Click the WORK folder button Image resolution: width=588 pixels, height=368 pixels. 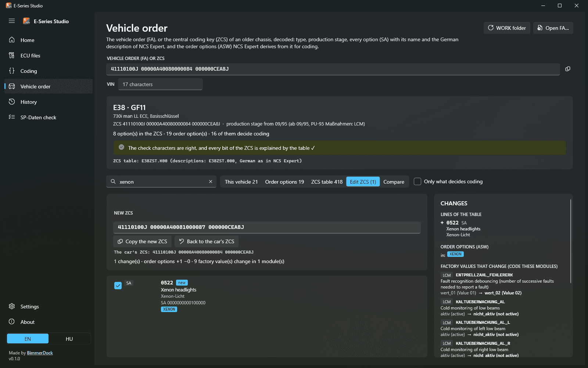tap(507, 28)
